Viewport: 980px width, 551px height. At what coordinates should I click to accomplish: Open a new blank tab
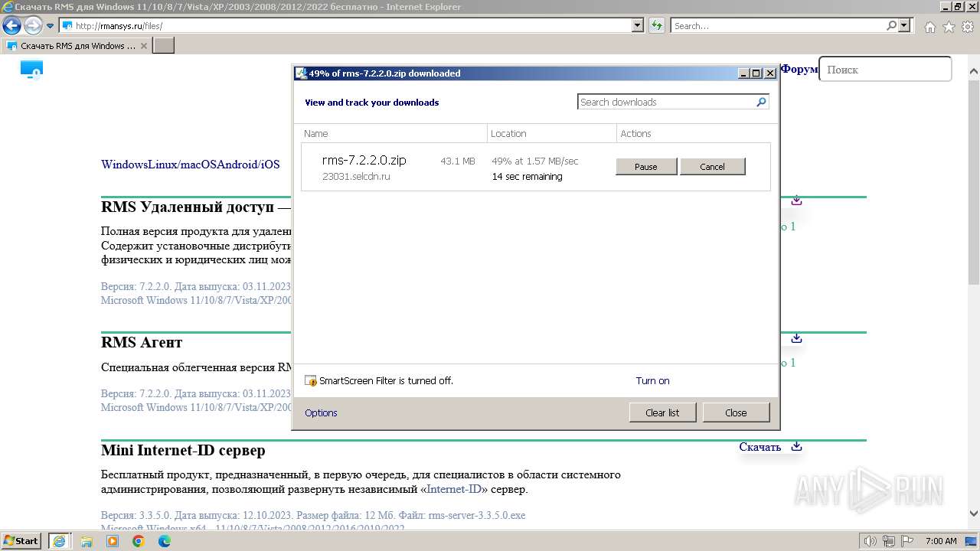[164, 46]
